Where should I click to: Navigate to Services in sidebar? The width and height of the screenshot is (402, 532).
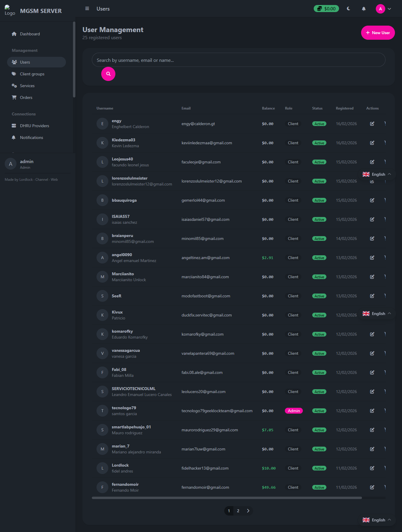click(27, 86)
